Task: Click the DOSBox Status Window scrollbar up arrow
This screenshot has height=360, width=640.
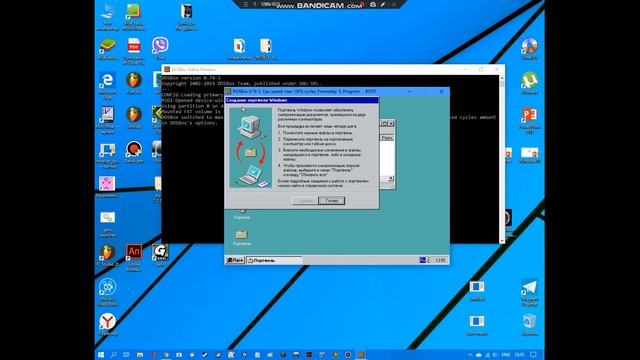Action: click(x=502, y=78)
